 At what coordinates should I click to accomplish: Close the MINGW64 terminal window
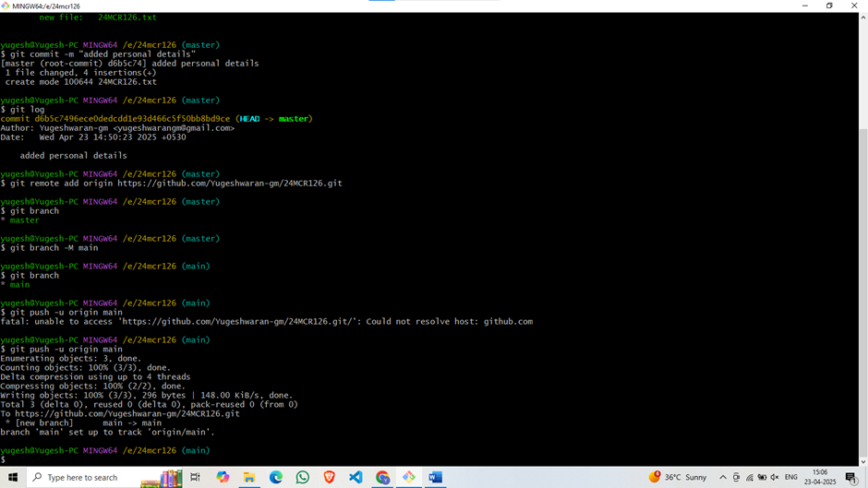pyautogui.click(x=854, y=6)
